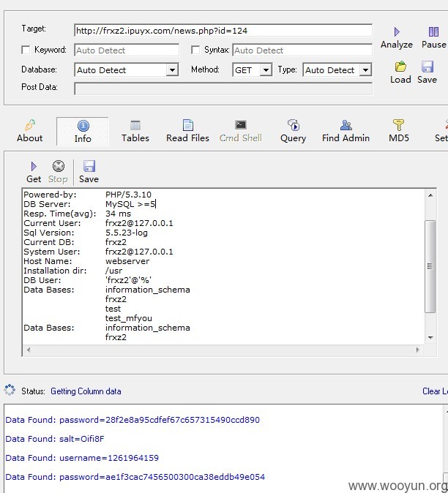Expand the Database dropdown
Screen dimensions: 448x493
[x=172, y=69]
